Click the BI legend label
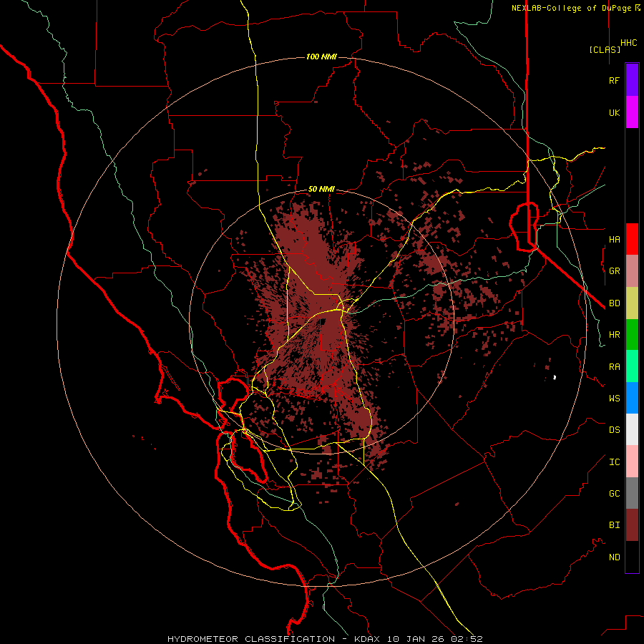This screenshot has width=644, height=644. 615,525
